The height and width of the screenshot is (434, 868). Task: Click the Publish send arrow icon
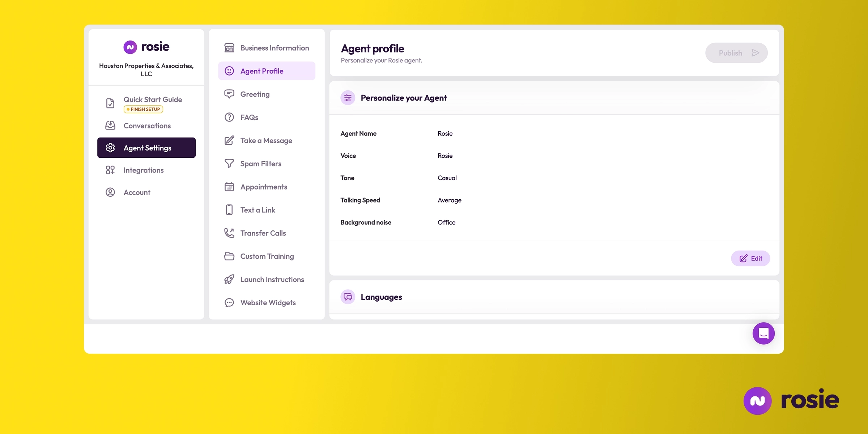pos(755,53)
